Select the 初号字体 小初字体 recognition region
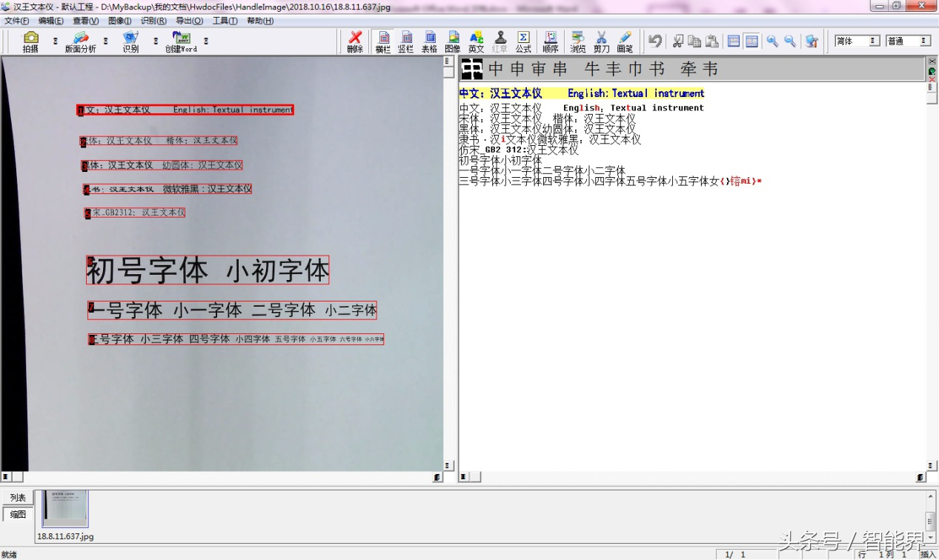 (208, 270)
